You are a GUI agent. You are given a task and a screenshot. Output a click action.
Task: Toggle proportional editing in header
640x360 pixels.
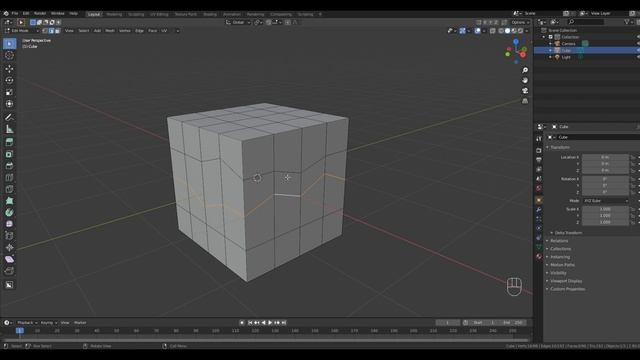tap(288, 22)
